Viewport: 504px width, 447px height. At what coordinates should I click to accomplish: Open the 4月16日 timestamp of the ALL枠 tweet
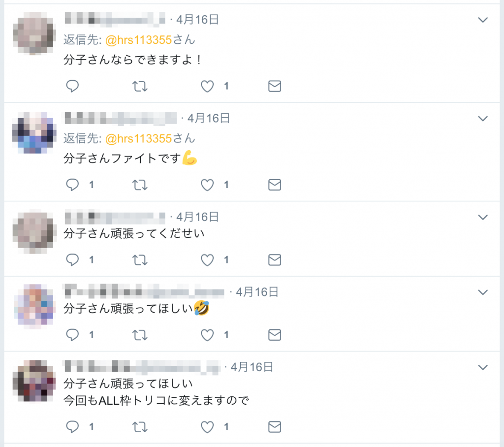coord(252,367)
